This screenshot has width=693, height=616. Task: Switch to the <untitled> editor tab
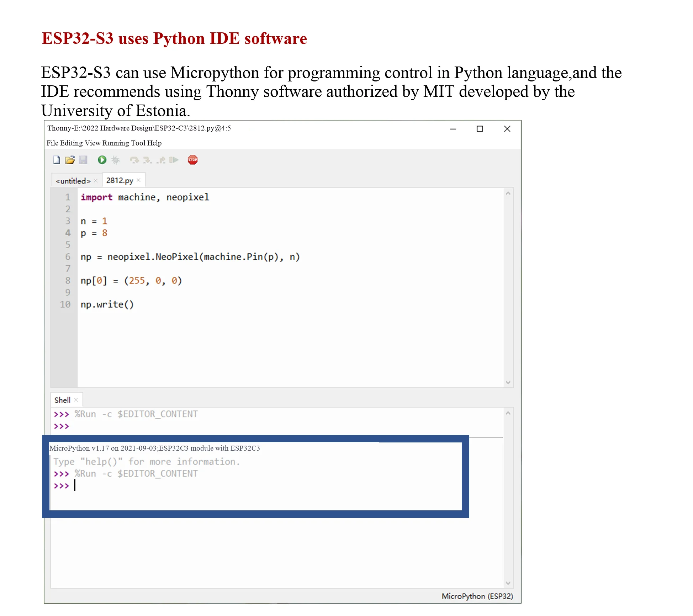point(73,181)
